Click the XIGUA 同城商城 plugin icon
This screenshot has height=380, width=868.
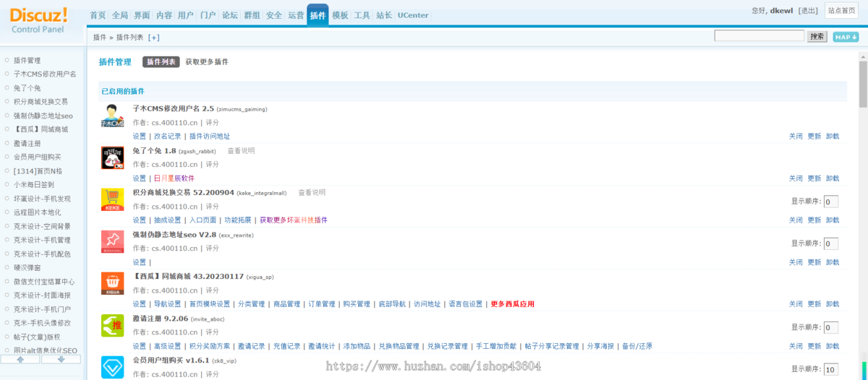[112, 283]
